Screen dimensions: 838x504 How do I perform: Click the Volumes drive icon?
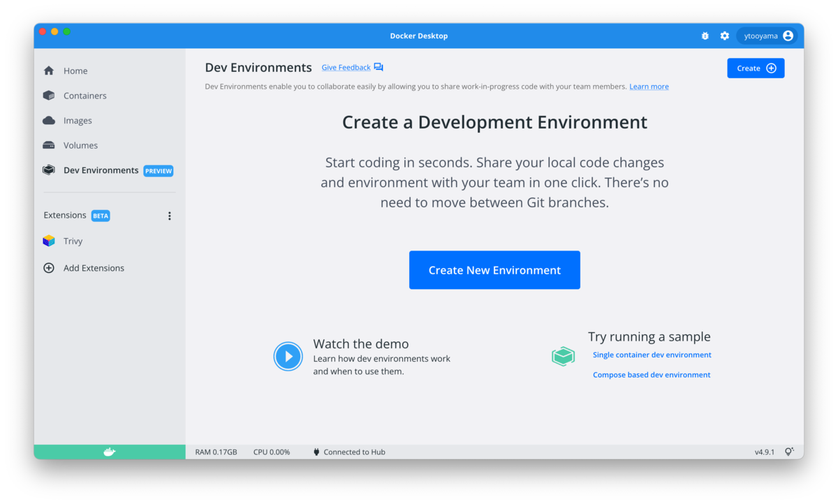pyautogui.click(x=49, y=145)
